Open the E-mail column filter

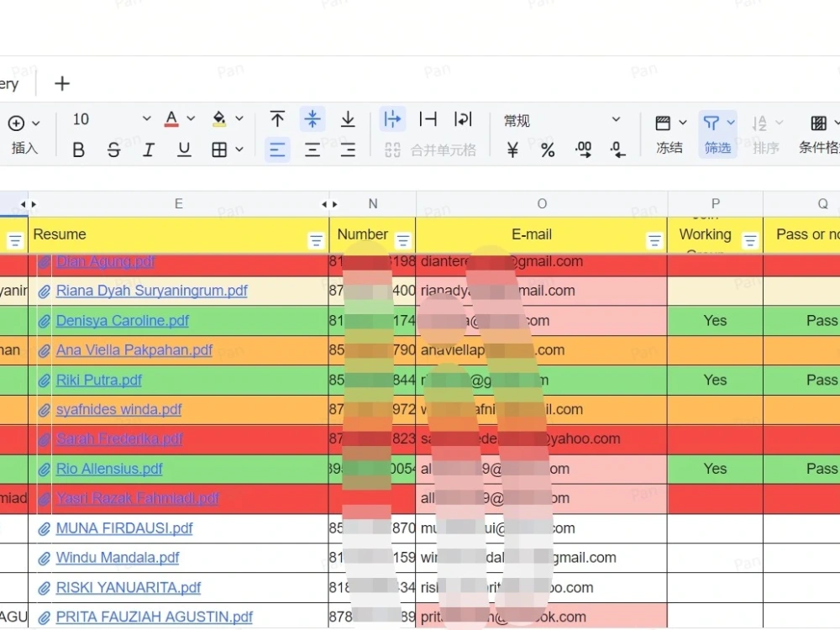[654, 241]
